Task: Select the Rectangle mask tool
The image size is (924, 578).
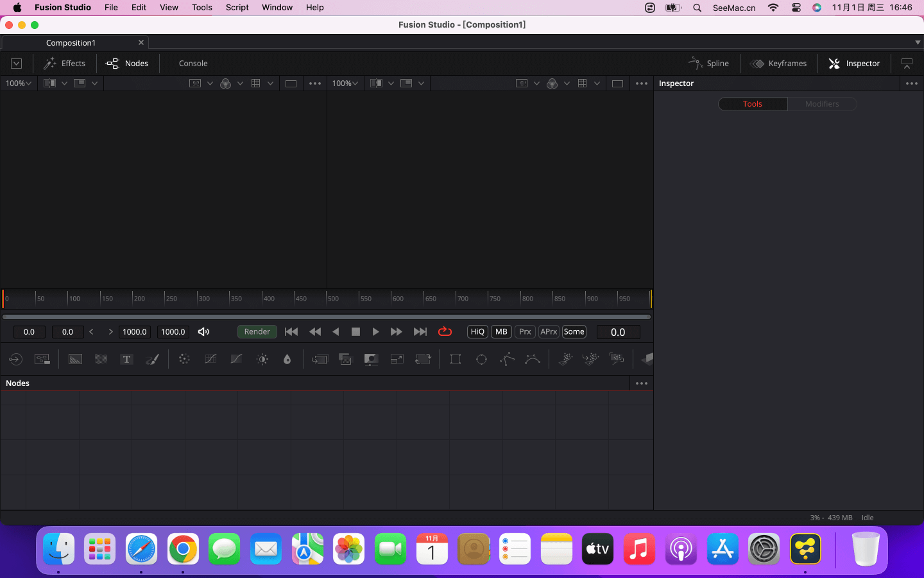Action: [x=456, y=359]
